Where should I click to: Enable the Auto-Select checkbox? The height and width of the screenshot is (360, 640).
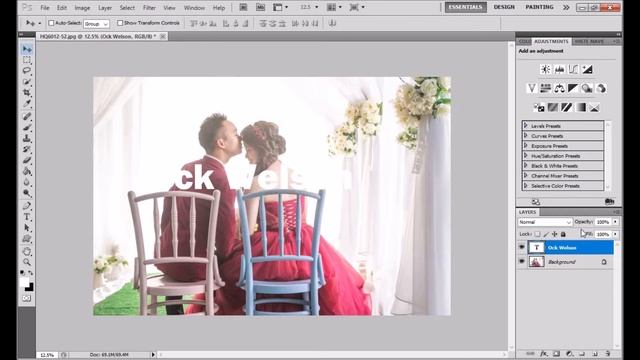point(51,23)
